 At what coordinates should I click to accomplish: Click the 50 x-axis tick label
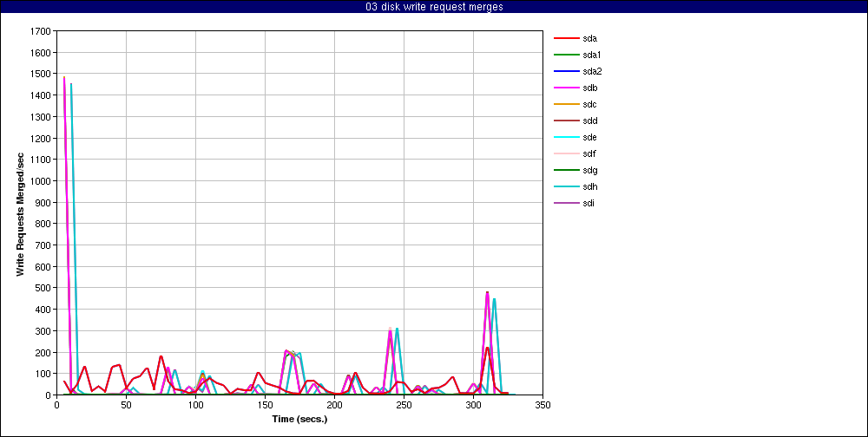click(126, 405)
